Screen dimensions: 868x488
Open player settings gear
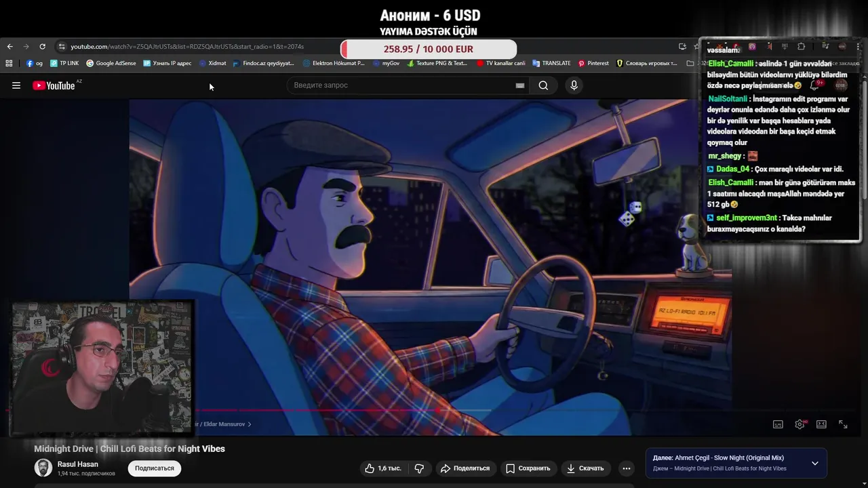[x=800, y=424]
